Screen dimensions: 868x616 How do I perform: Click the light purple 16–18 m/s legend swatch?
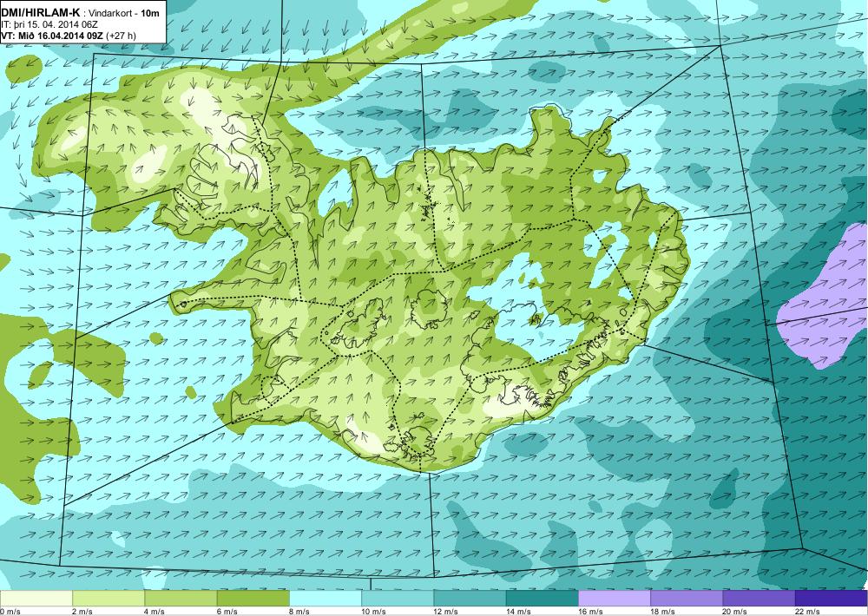[x=615, y=599]
